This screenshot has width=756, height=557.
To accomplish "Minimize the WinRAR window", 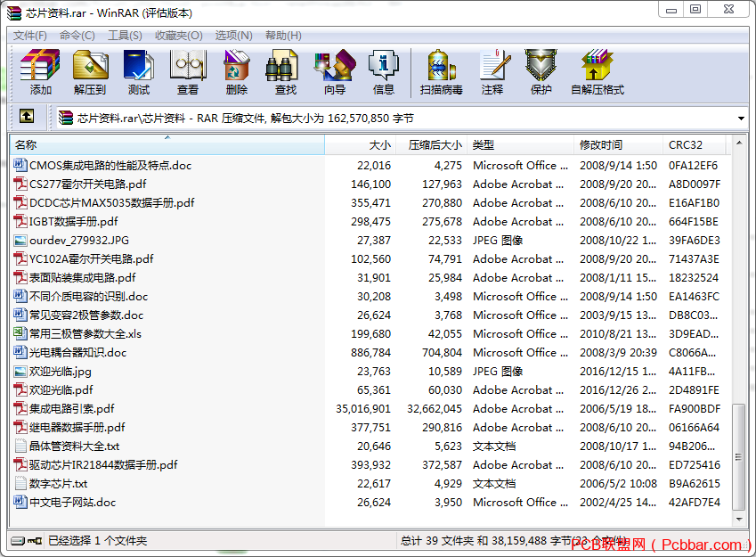I will tap(671, 9).
